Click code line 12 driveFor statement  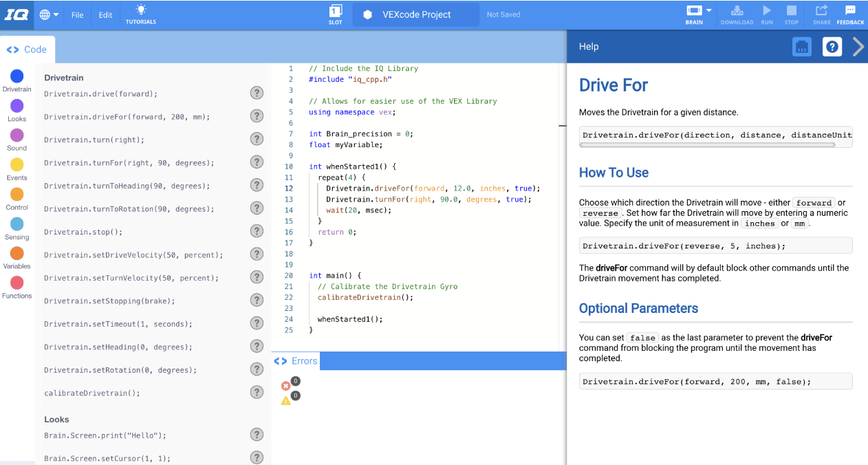(x=433, y=188)
